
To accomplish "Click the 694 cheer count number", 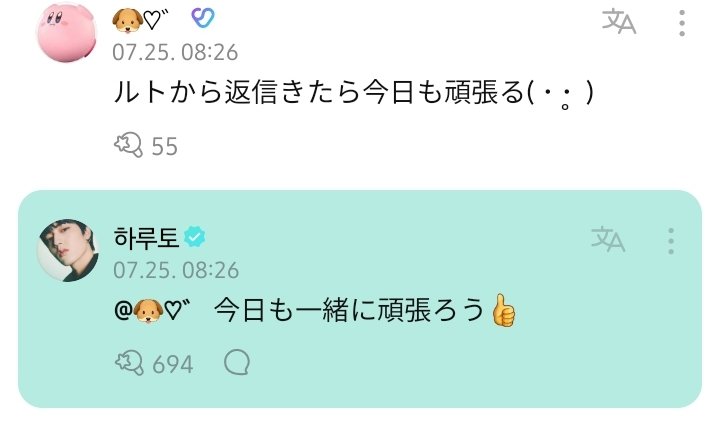I will (x=173, y=365).
